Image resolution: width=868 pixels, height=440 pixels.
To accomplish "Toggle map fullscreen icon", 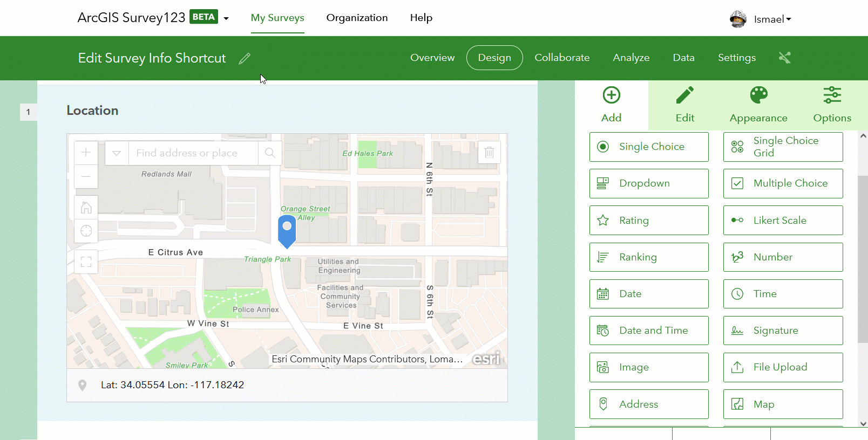I will coord(86,262).
